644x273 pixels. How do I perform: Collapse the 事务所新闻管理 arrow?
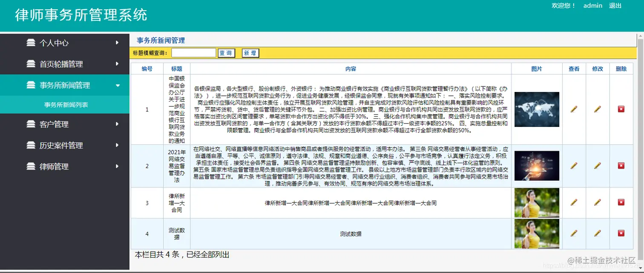118,85
